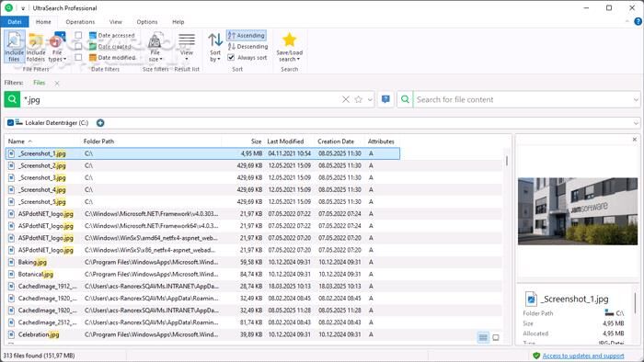Image resolution: width=644 pixels, height=362 pixels.
Task: Click the details panel scrollbar
Action: coord(636,302)
